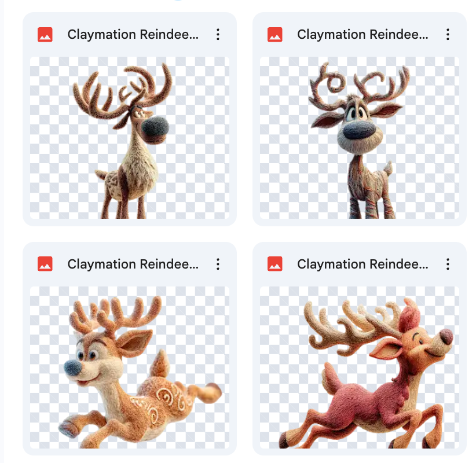This screenshot has width=476, height=463.
Task: Select file name above the blue-nosed leaping reindeer
Action: 133,264
